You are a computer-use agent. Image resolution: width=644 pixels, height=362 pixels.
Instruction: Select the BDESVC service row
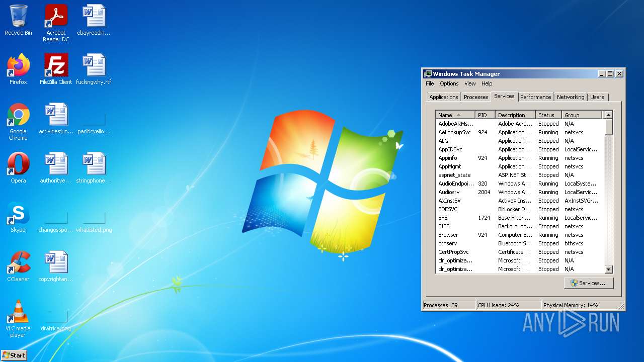[520, 209]
